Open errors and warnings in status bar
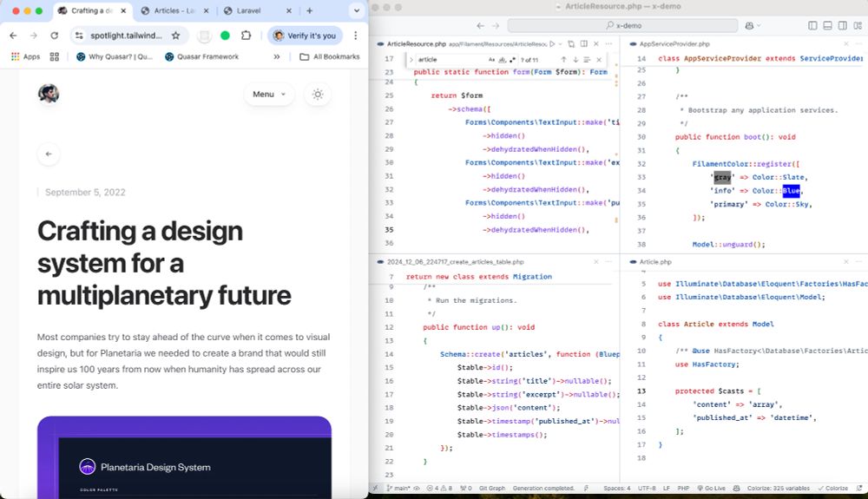 [x=439, y=488]
